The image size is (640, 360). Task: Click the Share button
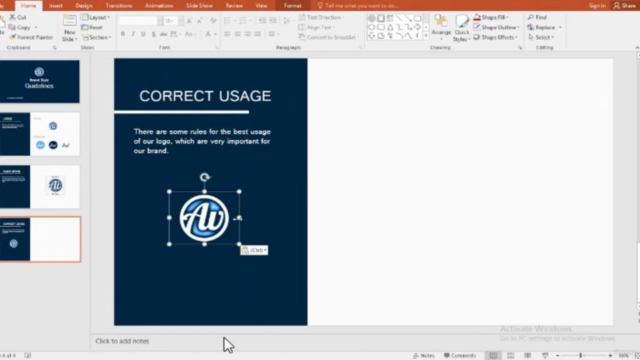click(624, 6)
